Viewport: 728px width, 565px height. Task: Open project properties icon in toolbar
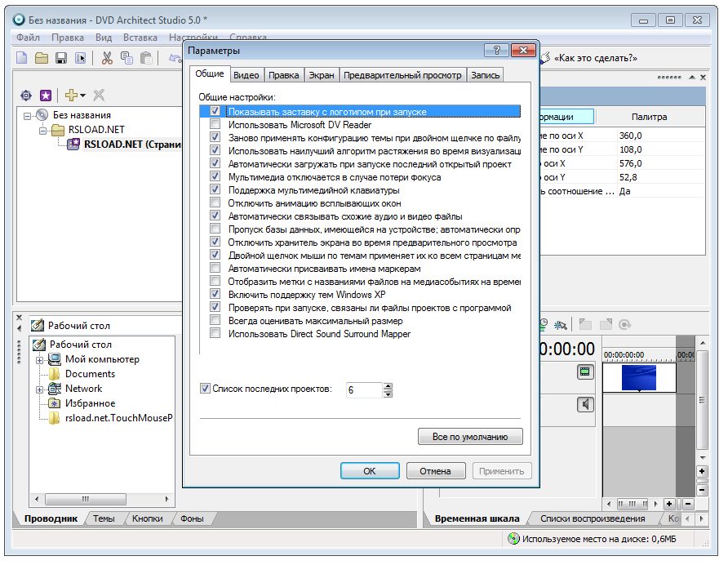81,58
